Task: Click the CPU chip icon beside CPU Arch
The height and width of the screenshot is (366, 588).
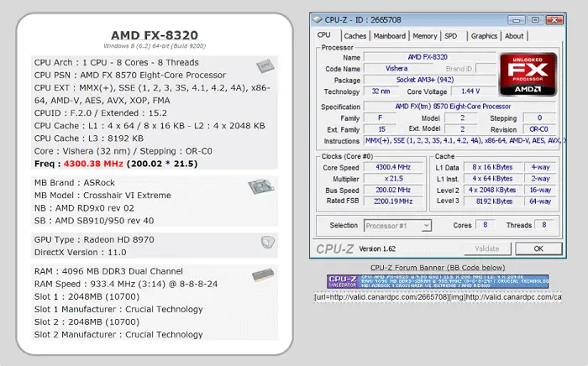Action: [265, 66]
